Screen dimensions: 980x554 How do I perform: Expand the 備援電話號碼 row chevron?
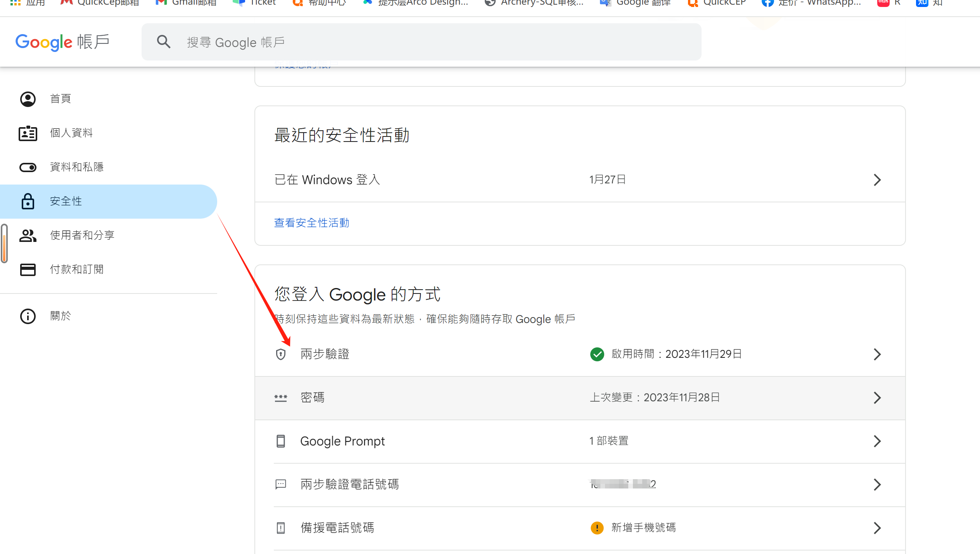pos(877,528)
